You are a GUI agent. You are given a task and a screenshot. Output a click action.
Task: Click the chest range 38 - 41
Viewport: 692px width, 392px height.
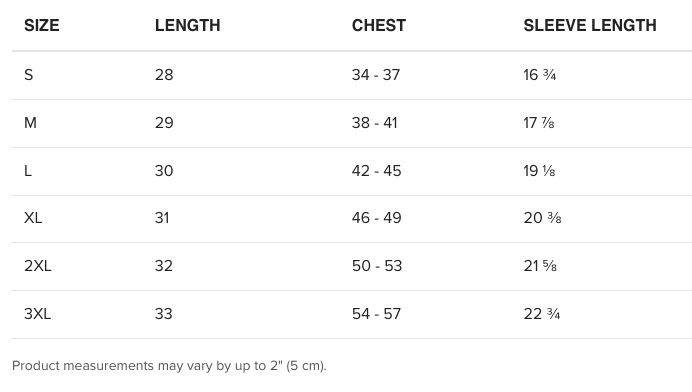tap(375, 123)
